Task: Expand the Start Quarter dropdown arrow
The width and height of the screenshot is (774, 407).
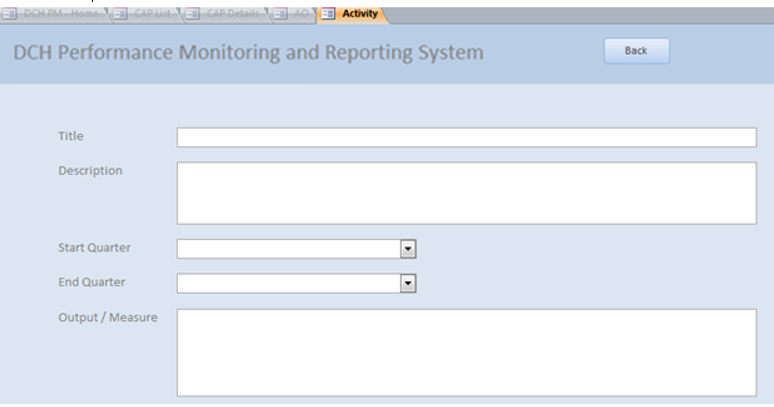Action: pos(407,249)
